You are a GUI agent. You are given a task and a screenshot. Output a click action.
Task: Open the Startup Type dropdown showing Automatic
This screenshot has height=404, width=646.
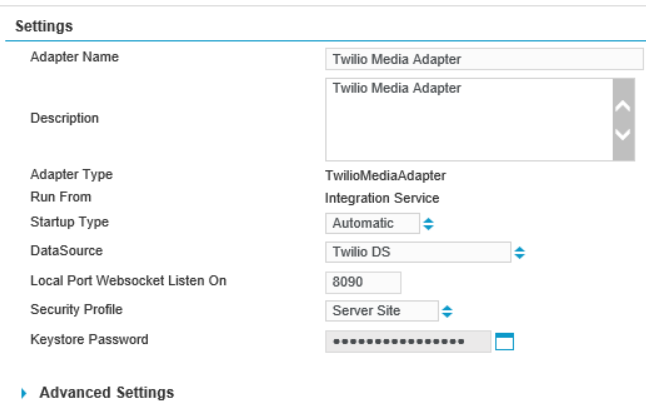[x=372, y=223]
